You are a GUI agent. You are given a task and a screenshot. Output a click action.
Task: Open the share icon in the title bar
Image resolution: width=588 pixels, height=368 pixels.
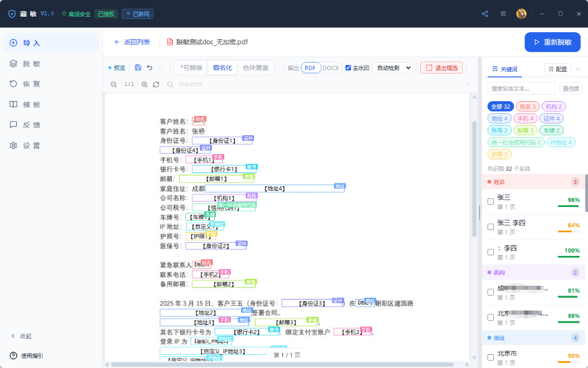(485, 14)
